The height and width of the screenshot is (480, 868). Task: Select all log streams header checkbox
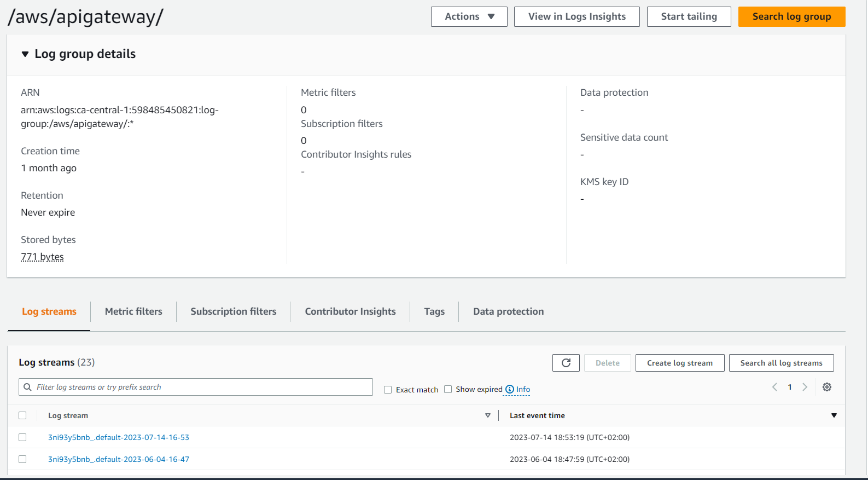[22, 415]
